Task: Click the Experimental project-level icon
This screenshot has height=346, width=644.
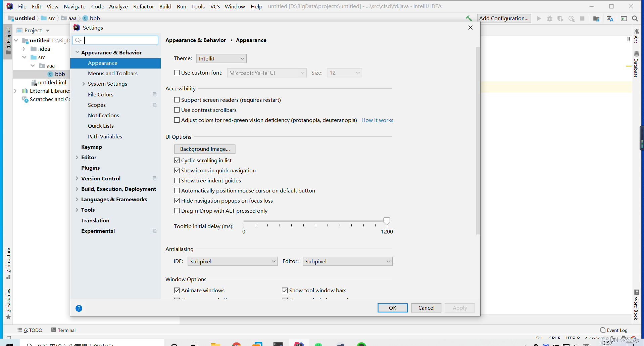Action: tap(155, 231)
